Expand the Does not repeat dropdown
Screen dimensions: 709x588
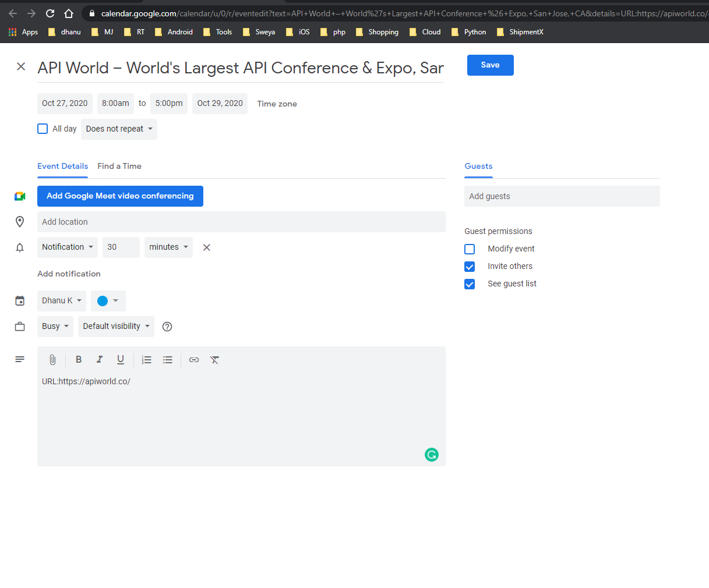tap(119, 129)
